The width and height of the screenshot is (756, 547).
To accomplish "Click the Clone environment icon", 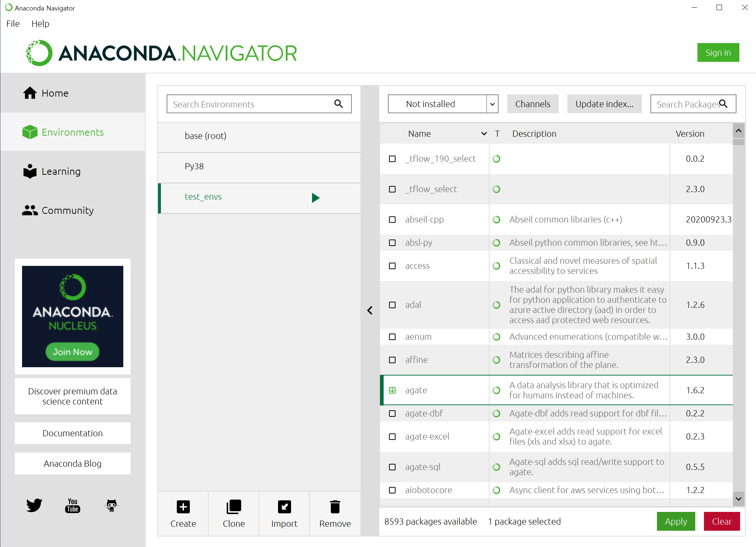I will 234,507.
